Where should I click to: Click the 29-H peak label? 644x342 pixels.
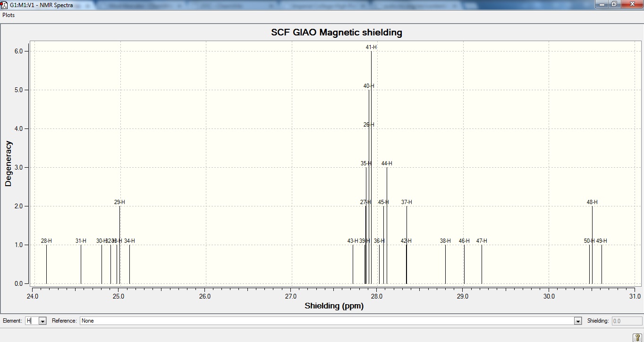pyautogui.click(x=119, y=202)
